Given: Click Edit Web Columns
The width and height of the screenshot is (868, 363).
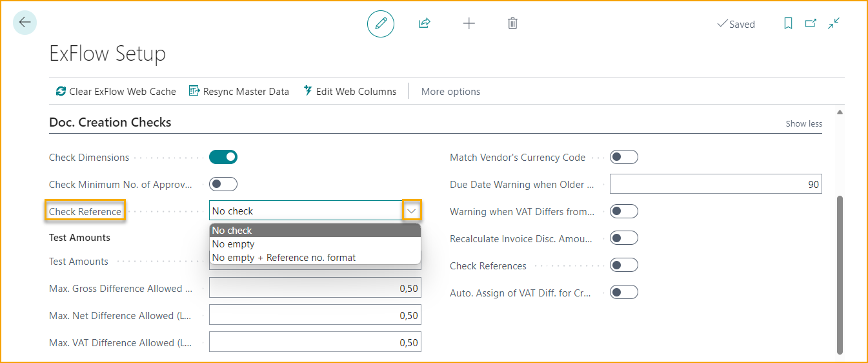Looking at the screenshot, I should tap(350, 92).
